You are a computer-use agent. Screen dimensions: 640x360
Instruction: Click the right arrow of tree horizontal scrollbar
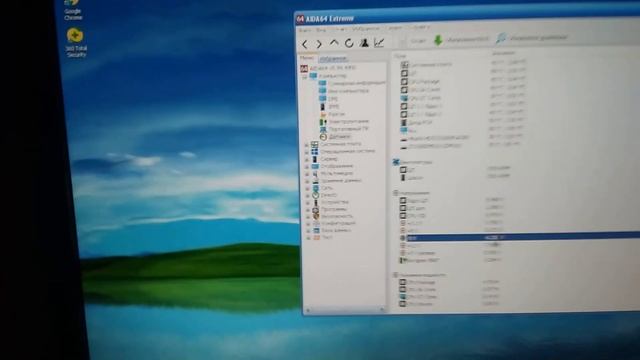click(382, 310)
